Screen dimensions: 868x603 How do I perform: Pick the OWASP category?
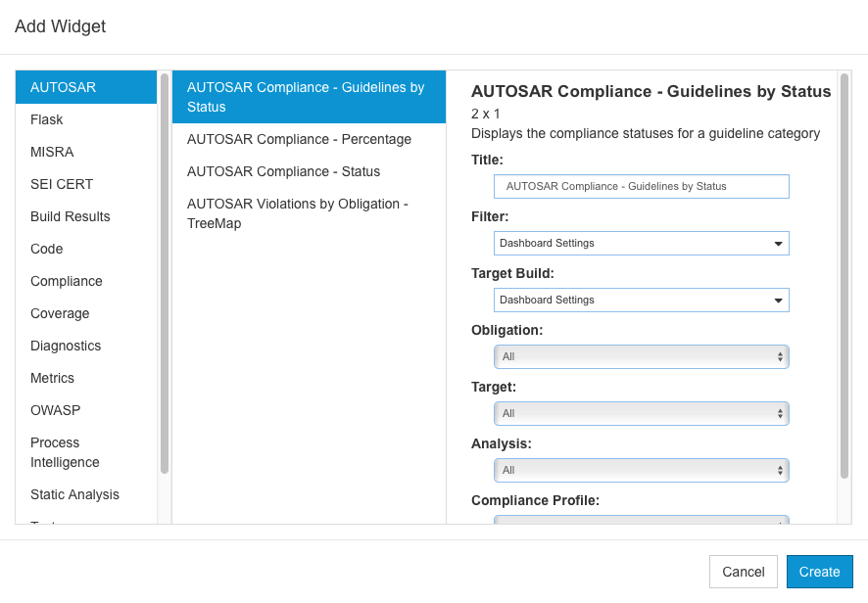(x=86, y=410)
